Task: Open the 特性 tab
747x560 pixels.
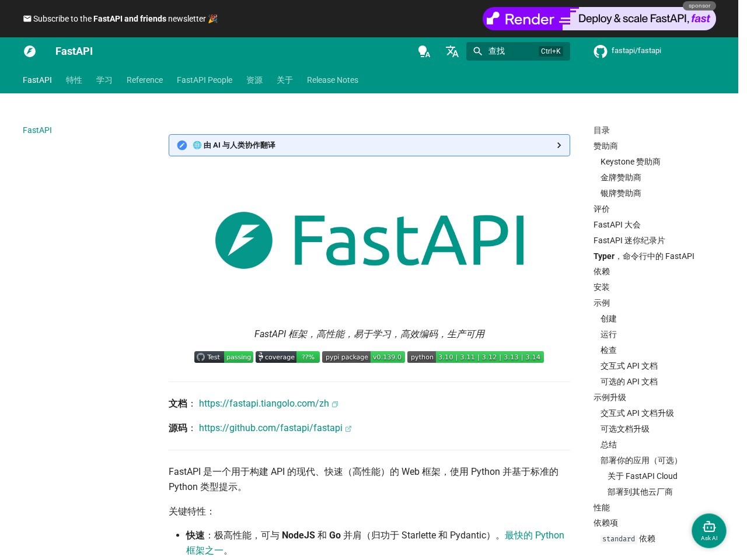Action: click(74, 80)
